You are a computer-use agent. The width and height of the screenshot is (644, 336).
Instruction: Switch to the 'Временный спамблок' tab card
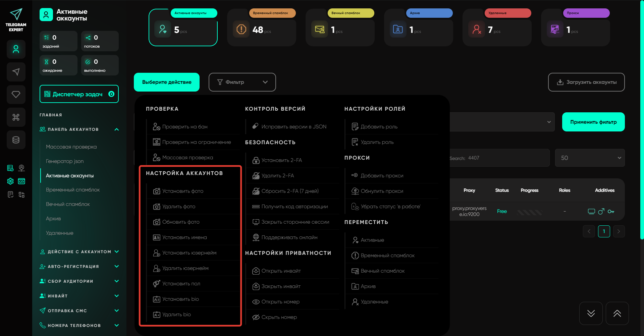[262, 27]
